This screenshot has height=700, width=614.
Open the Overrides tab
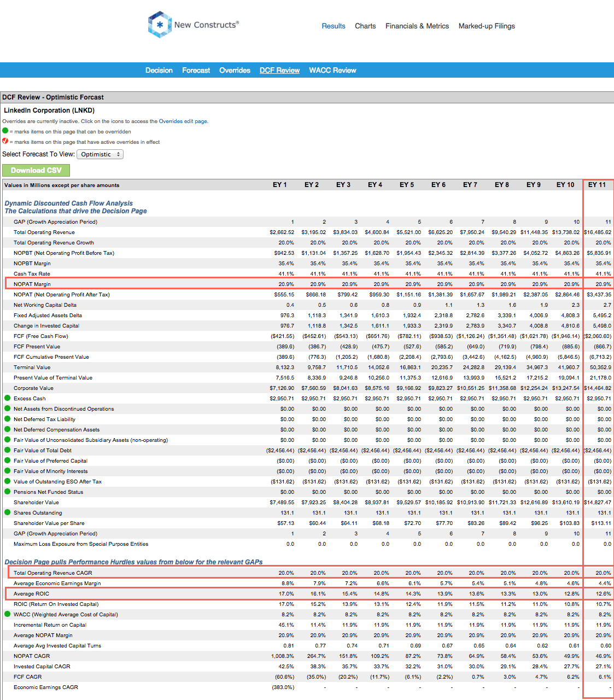click(235, 70)
